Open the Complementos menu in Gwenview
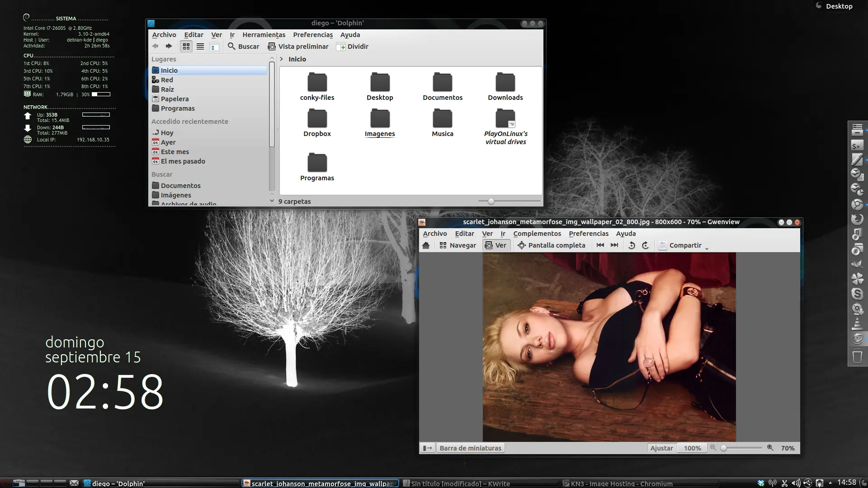Image resolution: width=868 pixels, height=488 pixels. pos(537,234)
